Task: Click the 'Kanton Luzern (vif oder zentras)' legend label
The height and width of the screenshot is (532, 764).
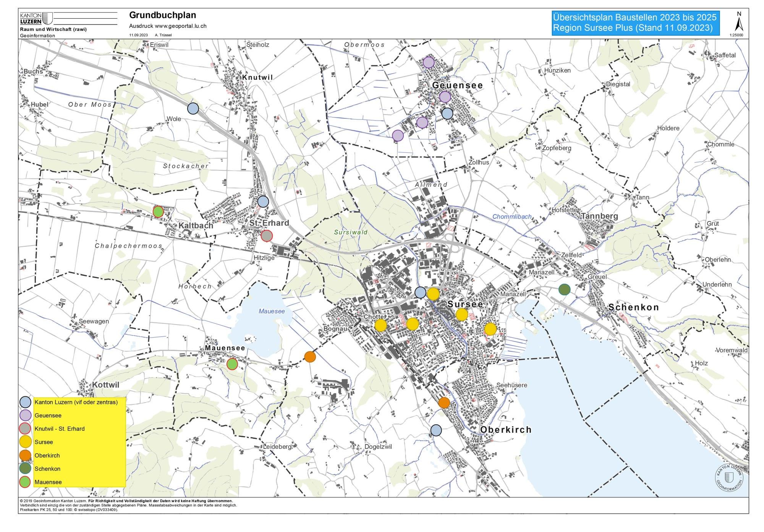Action: click(x=76, y=402)
